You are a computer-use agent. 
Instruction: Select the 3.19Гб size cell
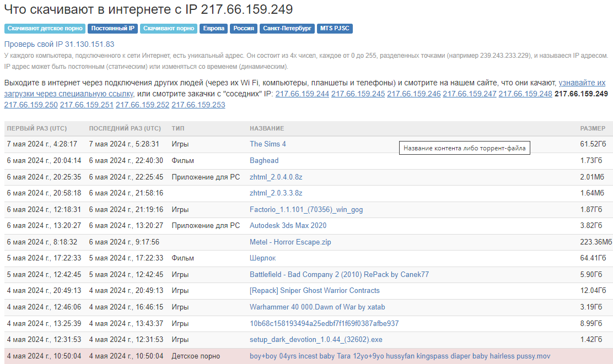point(591,307)
